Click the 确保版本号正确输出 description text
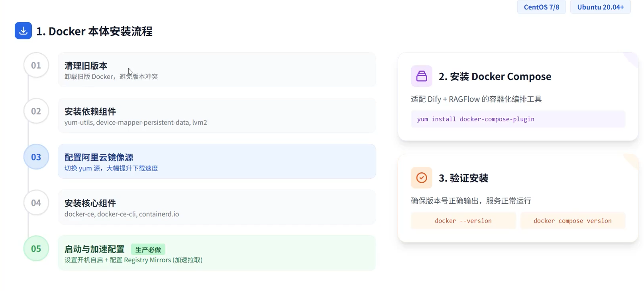The image size is (644, 291). coord(471,201)
